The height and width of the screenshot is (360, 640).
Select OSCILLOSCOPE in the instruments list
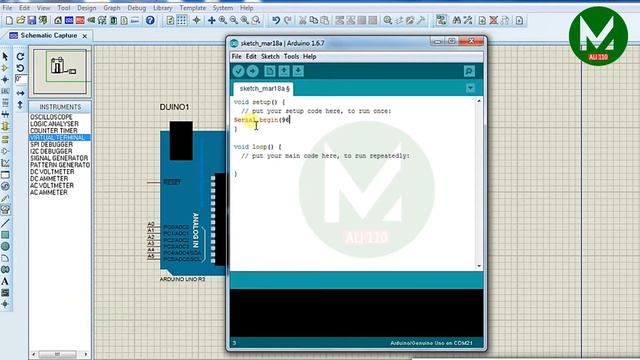[51, 117]
